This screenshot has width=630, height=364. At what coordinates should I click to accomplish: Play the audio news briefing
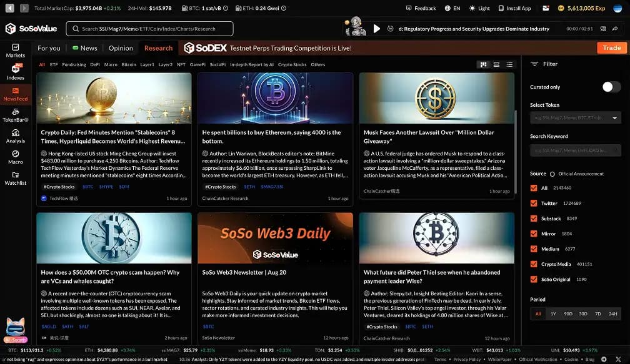pos(376,29)
